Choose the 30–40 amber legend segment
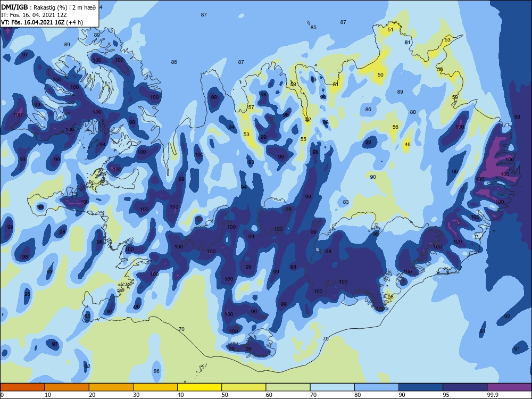 (x=155, y=387)
